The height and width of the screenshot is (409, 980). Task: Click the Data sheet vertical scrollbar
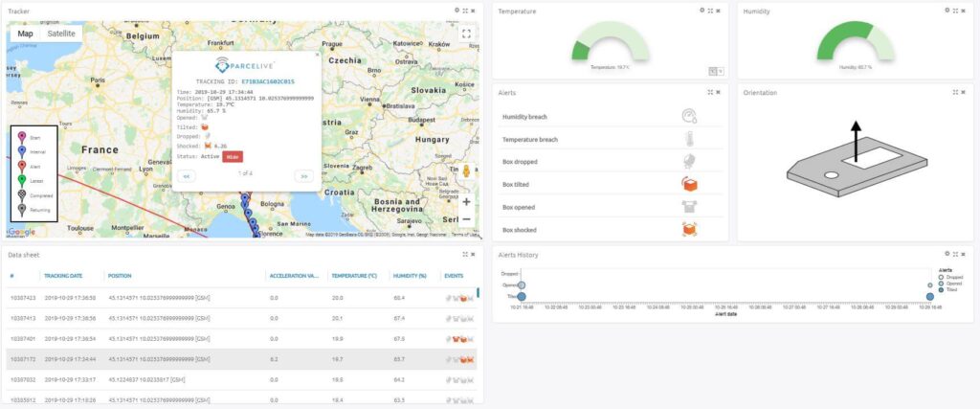tap(478, 292)
